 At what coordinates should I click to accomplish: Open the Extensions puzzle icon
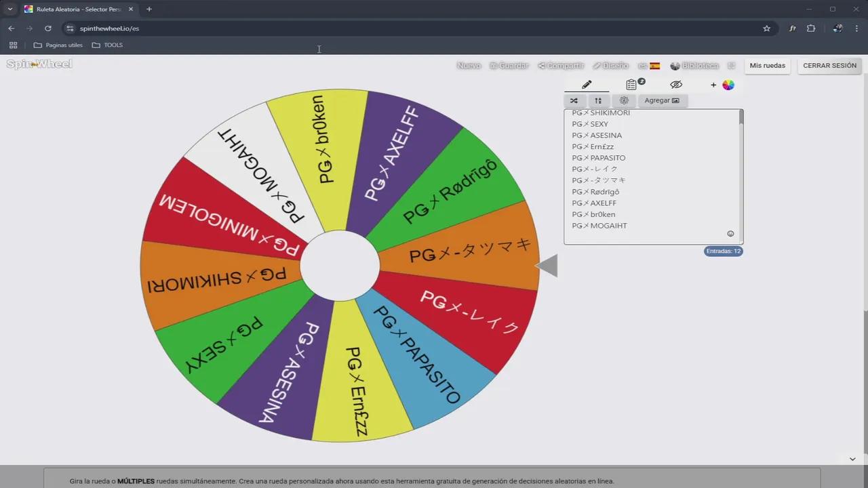(x=811, y=28)
